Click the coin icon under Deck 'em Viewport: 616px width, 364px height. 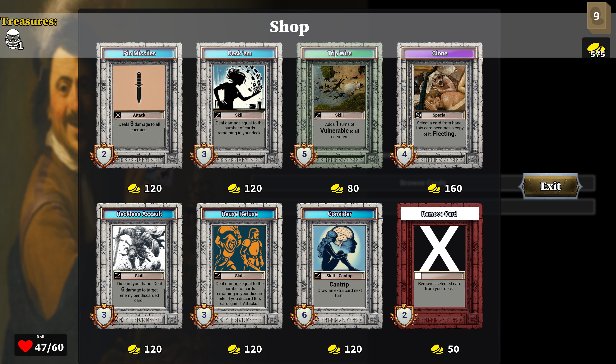coord(234,189)
